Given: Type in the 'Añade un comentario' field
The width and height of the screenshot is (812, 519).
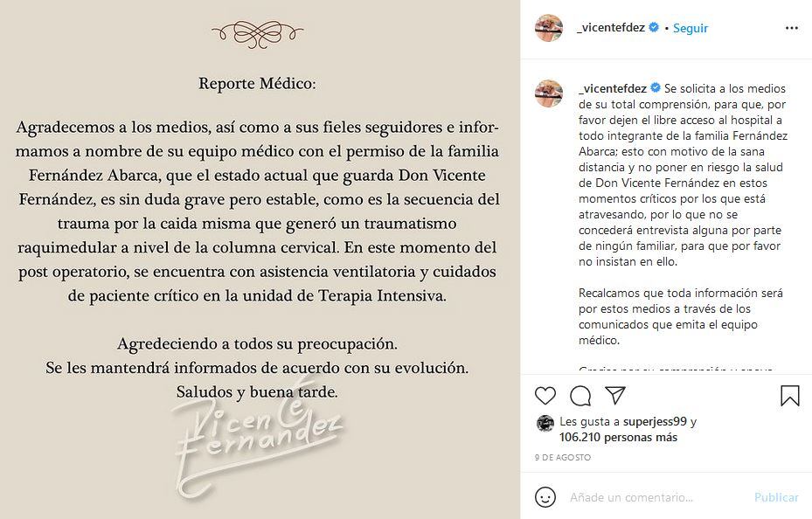Looking at the screenshot, I should point(656,497).
